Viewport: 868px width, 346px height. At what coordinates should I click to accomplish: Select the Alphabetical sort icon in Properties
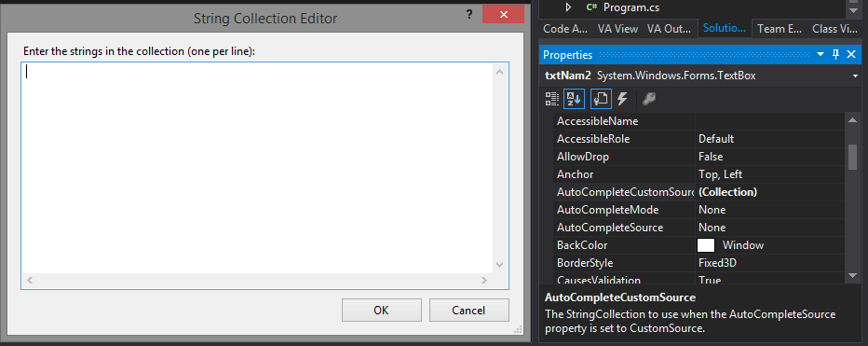coord(574,99)
